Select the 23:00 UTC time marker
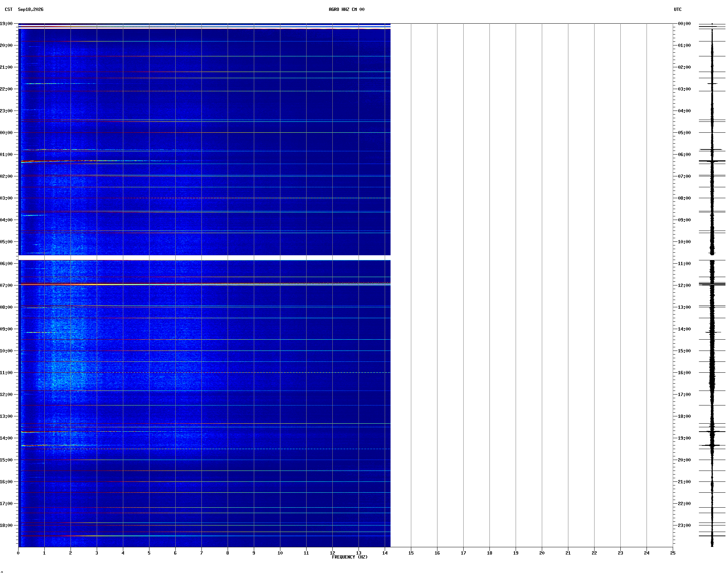This screenshot has width=728, height=576. click(x=684, y=525)
